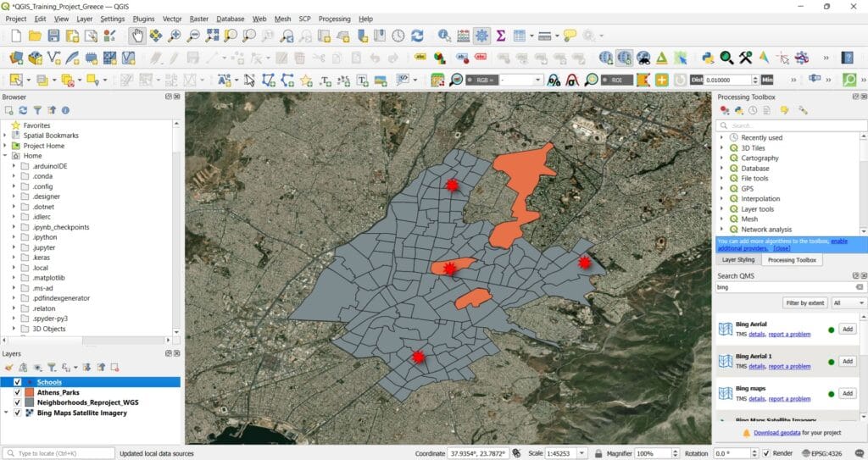This screenshot has width=868, height=460.
Task: Toggle the scale lock padlock icon
Action: (598, 453)
